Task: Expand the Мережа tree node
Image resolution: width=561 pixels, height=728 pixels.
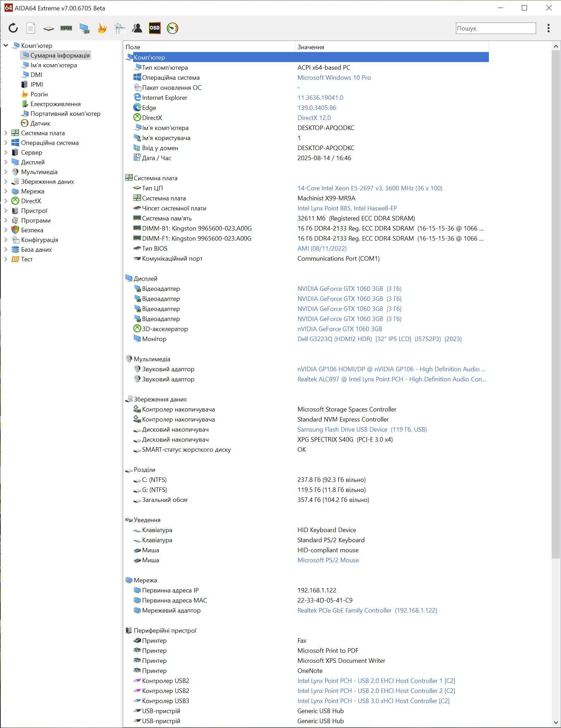Action: [x=6, y=191]
